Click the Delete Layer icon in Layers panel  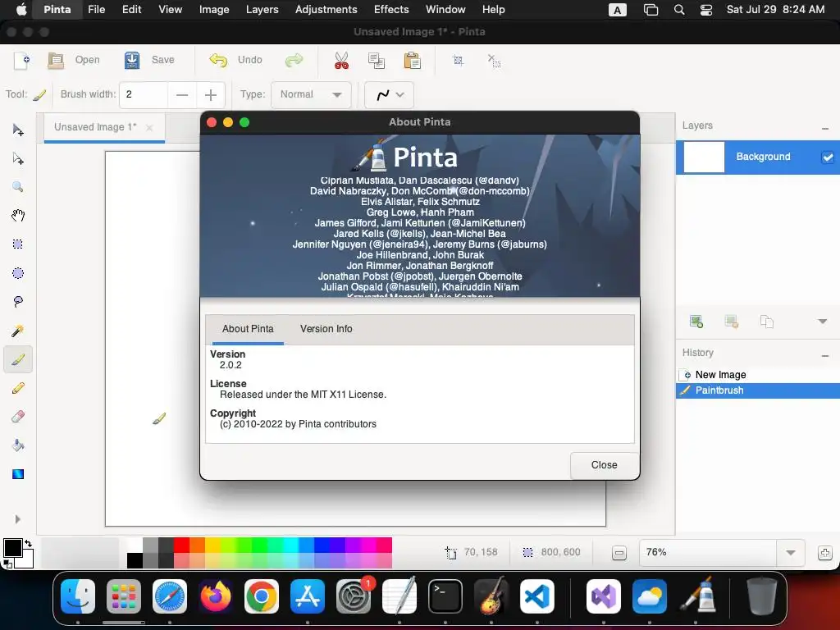click(x=731, y=322)
